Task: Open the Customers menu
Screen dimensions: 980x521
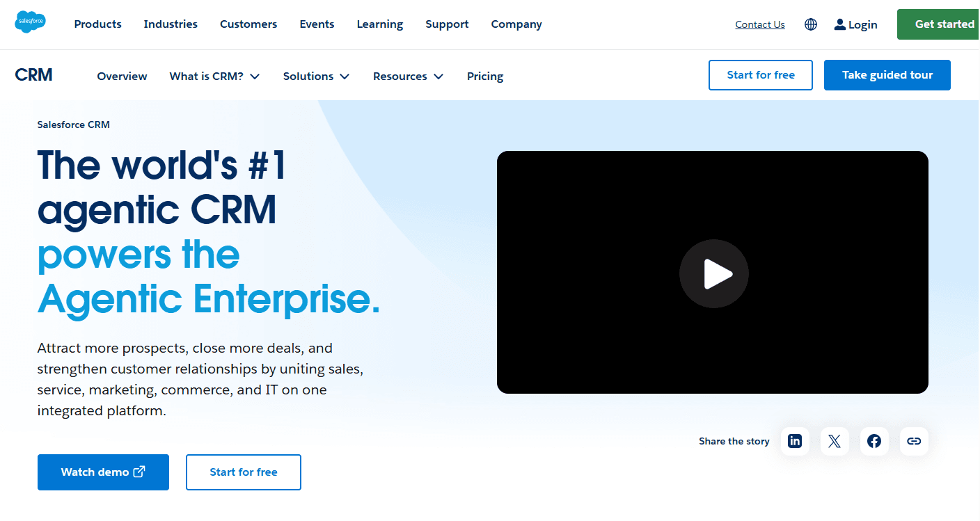Action: click(248, 24)
